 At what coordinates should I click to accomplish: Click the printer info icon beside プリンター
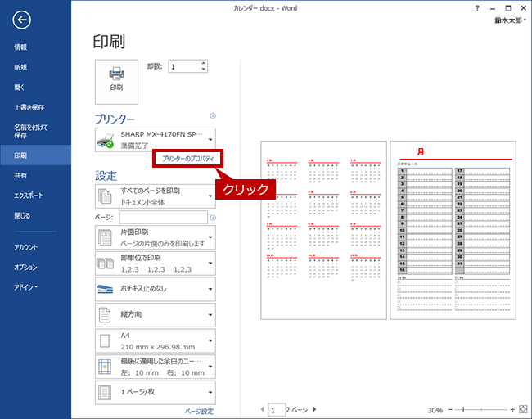click(213, 116)
